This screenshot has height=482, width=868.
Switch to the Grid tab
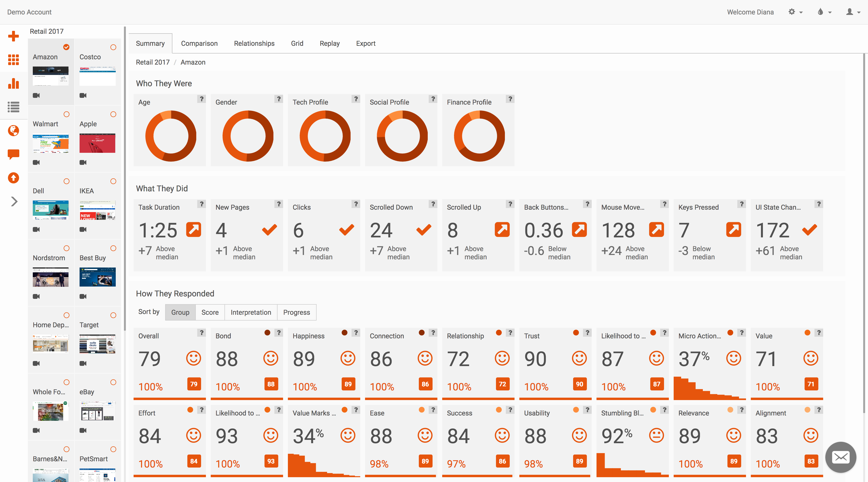pos(297,43)
